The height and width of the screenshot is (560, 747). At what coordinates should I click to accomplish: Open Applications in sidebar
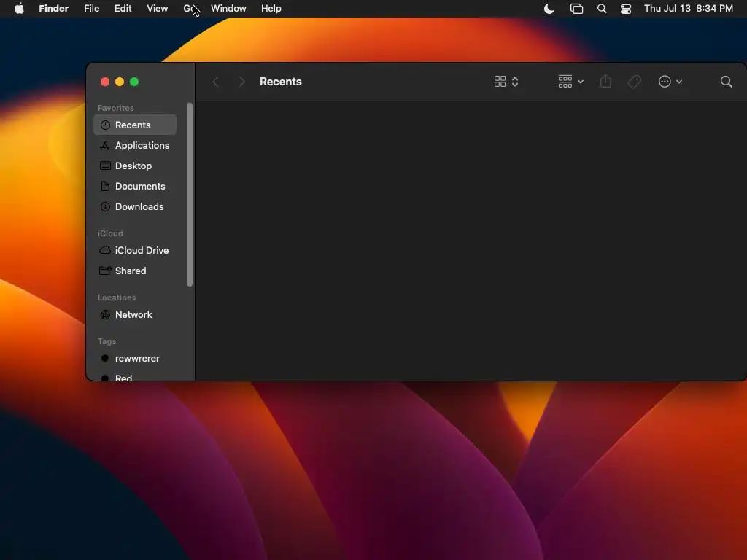[x=135, y=145]
